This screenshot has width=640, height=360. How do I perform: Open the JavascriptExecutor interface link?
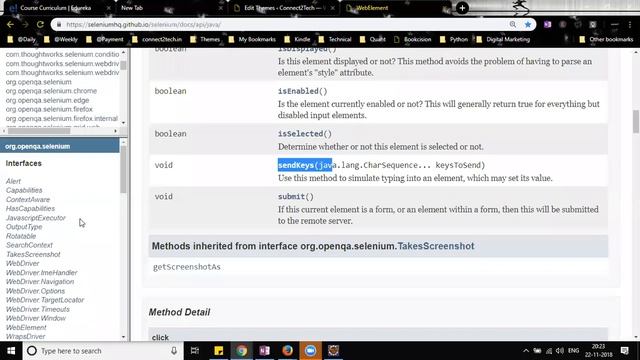(x=36, y=218)
